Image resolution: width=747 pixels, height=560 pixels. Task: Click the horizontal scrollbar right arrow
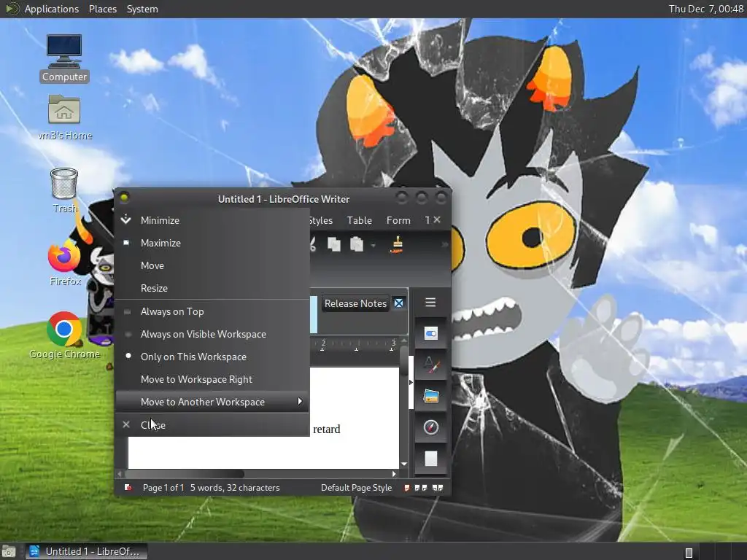[394, 474]
